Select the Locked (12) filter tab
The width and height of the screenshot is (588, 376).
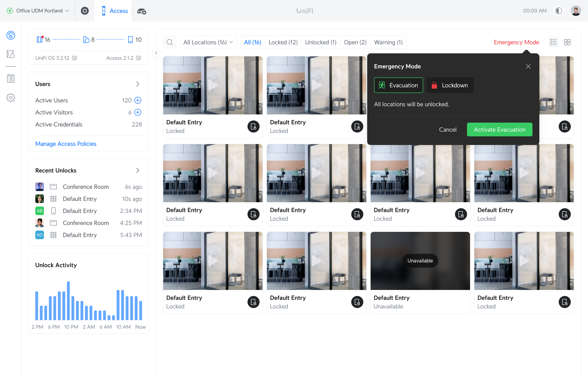click(283, 42)
